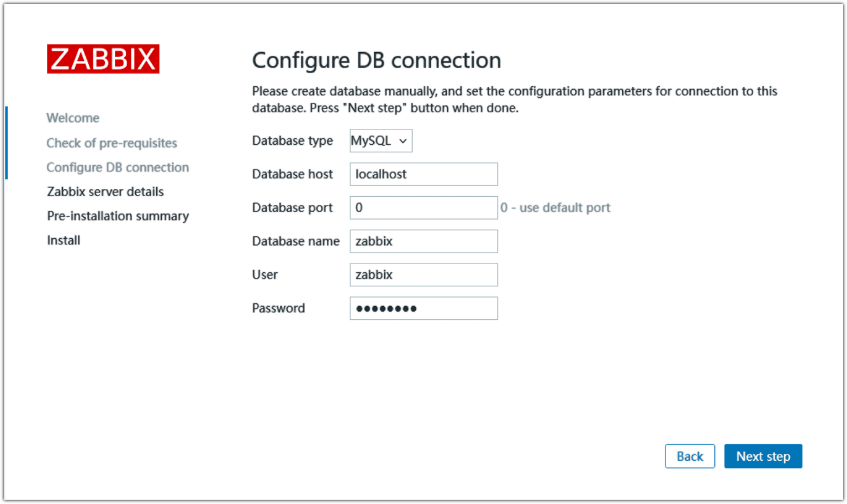The height and width of the screenshot is (504, 847).
Task: Click the Database name label
Action: (x=296, y=241)
